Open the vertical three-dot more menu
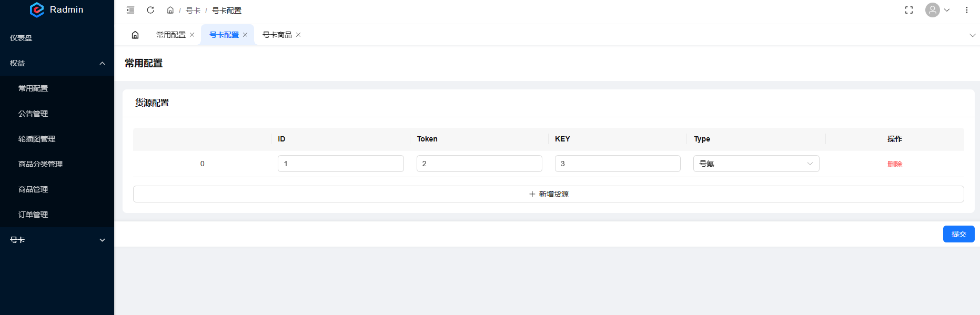Viewport: 980px width, 315px height. click(x=967, y=10)
